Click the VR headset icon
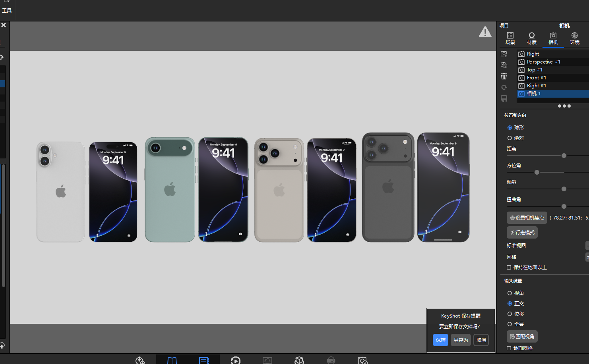The image size is (589, 364). coord(331,360)
